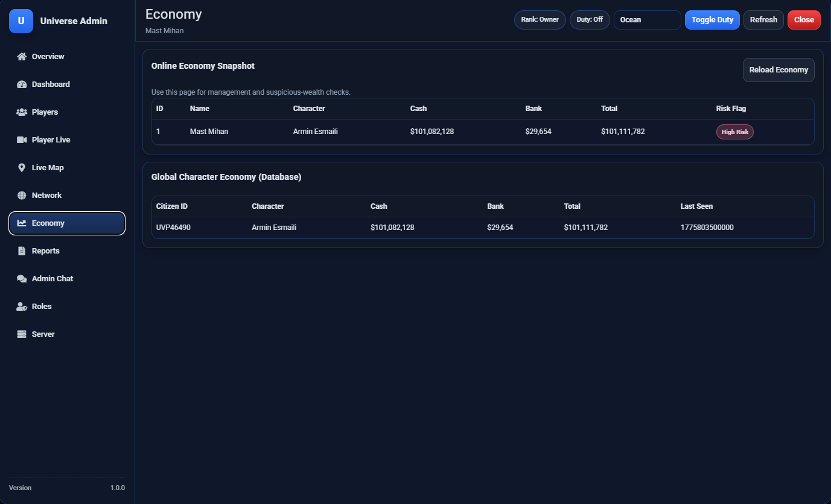Click the Reload Economy button
This screenshot has height=504, width=831.
coord(778,70)
